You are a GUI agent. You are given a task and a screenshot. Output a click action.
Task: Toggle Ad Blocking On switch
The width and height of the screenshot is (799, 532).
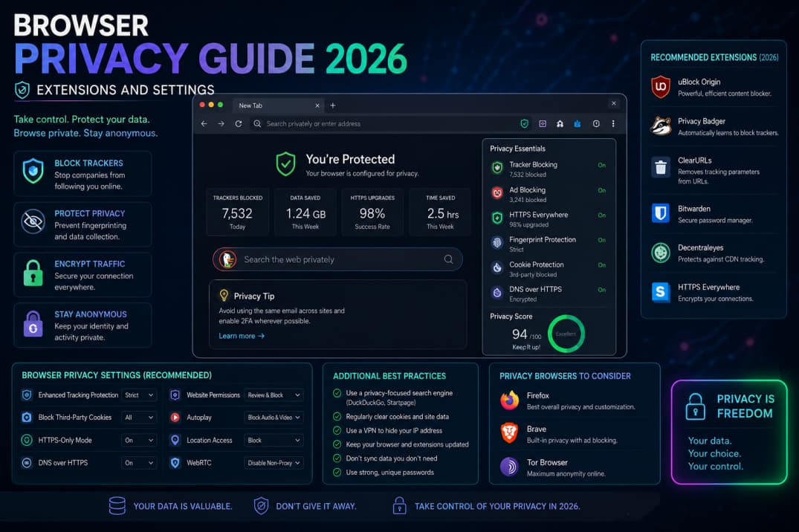pyautogui.click(x=602, y=190)
